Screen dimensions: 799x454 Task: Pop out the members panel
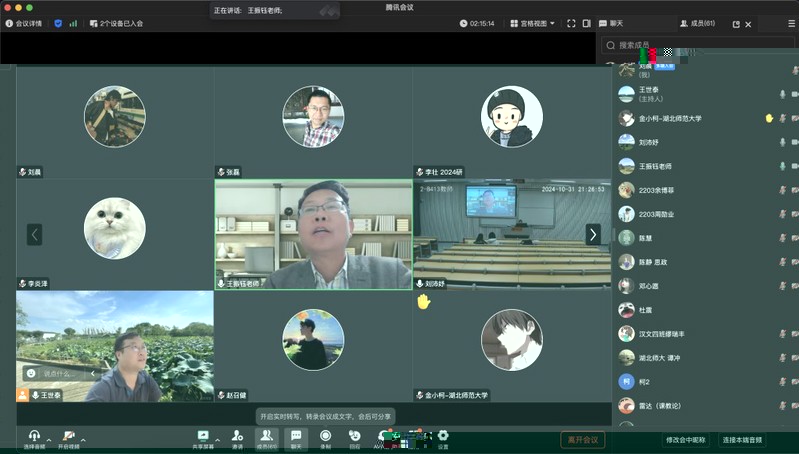point(736,24)
